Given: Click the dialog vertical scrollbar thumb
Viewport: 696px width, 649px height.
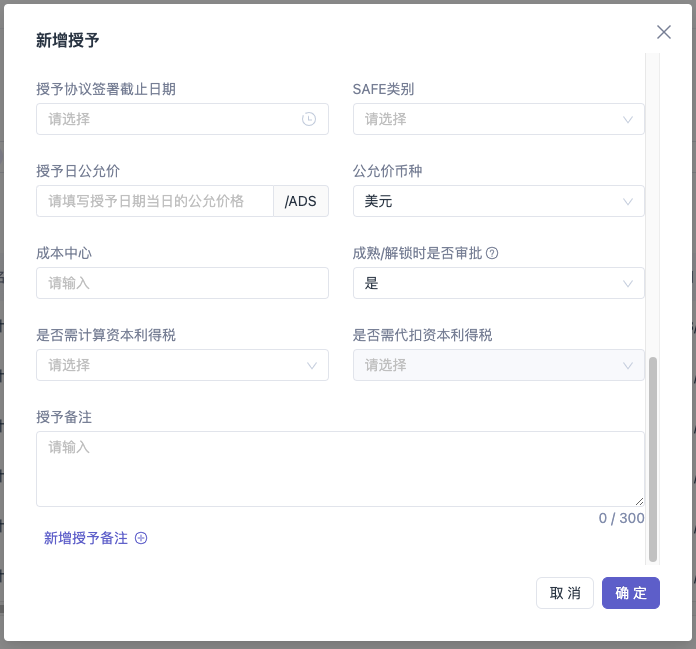Looking at the screenshot, I should pos(652,459).
